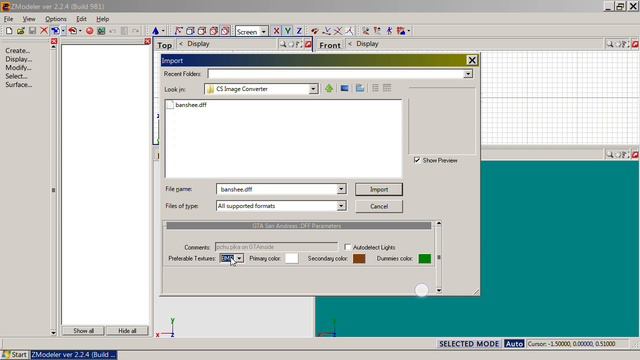This screenshot has height=360, width=640.
Task: Click the green Up One Level arrow
Action: pyautogui.click(x=329, y=88)
